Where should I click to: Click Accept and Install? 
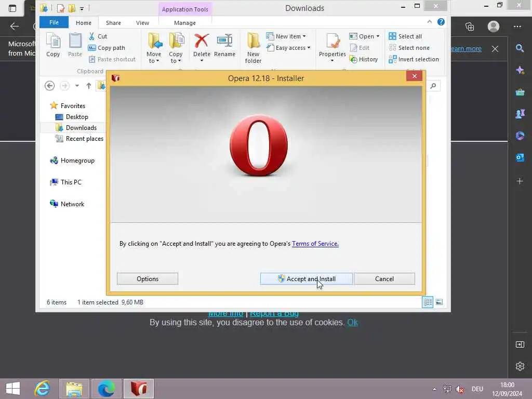pyautogui.click(x=307, y=279)
